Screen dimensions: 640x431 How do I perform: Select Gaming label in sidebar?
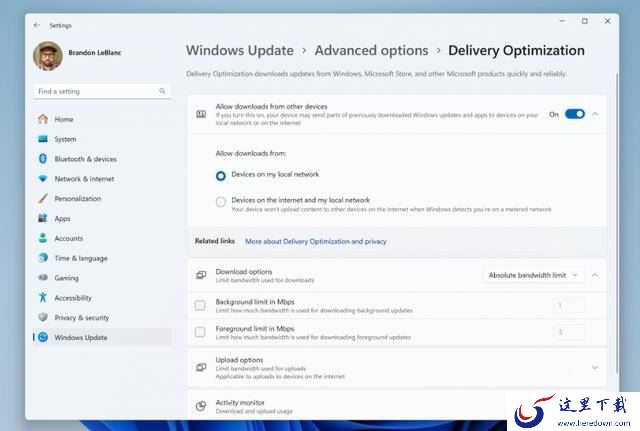pos(66,278)
